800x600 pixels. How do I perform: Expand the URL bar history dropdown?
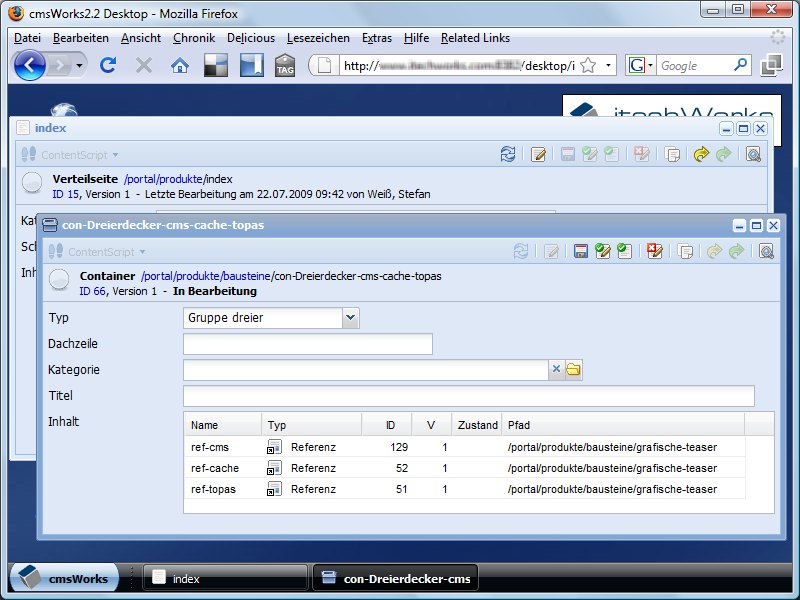point(608,65)
